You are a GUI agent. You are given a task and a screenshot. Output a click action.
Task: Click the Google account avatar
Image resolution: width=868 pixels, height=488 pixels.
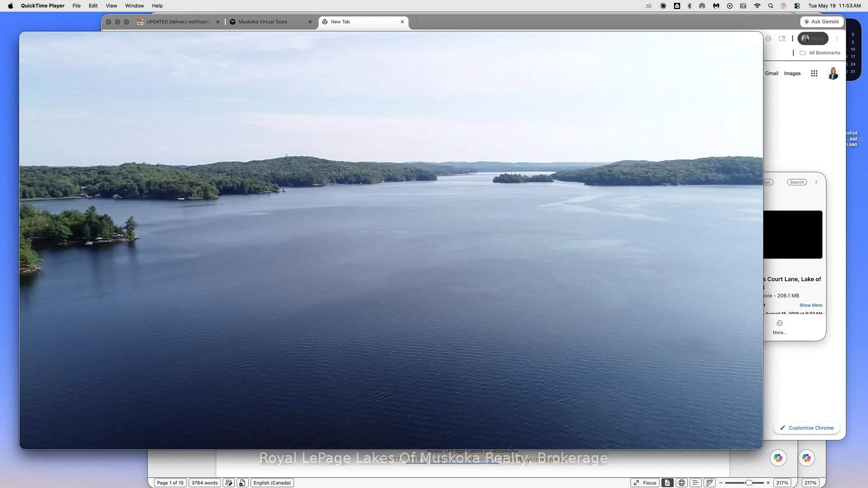point(833,73)
